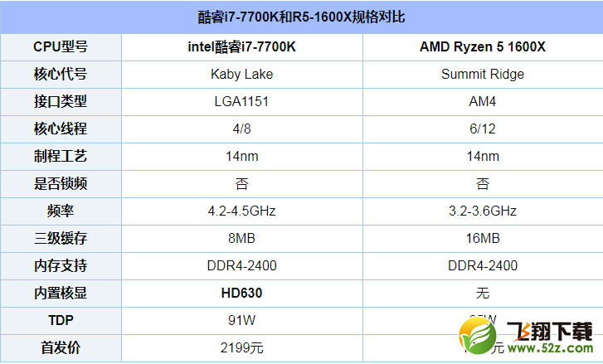603x364 pixels.
Task: Click the 2199元 price cell
Action: [242, 348]
